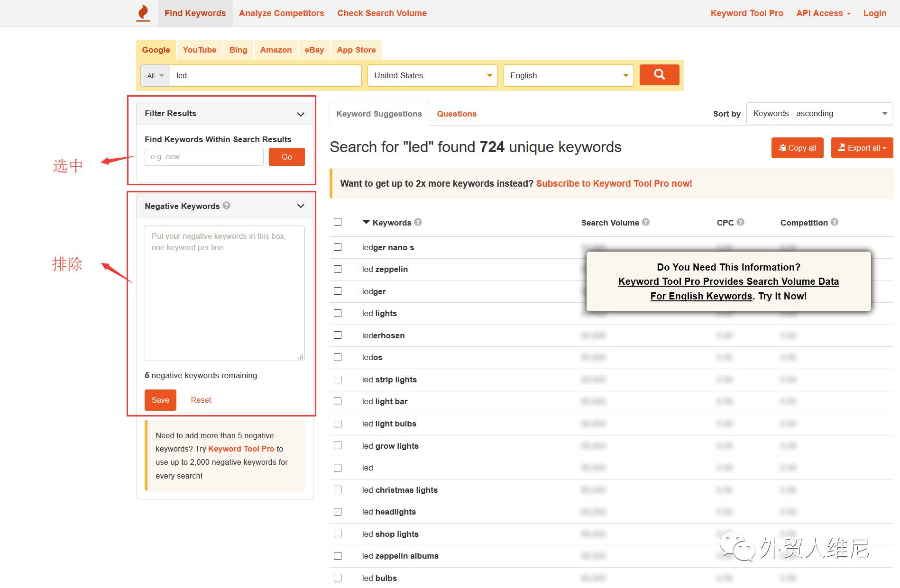
Task: Click the sort triangle before Keywords header
Action: coord(366,222)
